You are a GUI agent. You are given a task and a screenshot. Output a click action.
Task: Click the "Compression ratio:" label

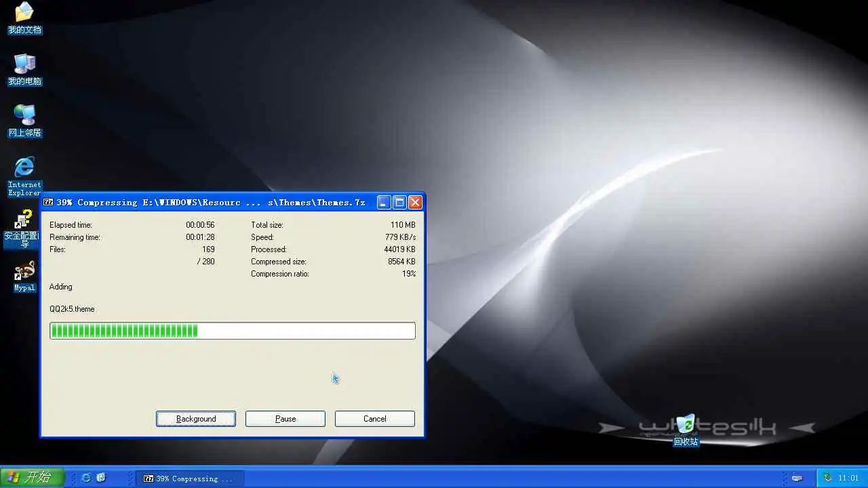point(279,274)
